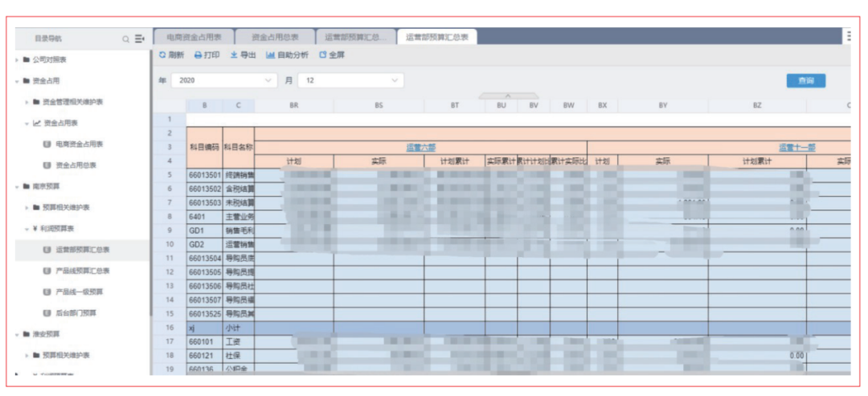Select 产品线预算汇总表 in the sidebar tree

[x=83, y=271]
